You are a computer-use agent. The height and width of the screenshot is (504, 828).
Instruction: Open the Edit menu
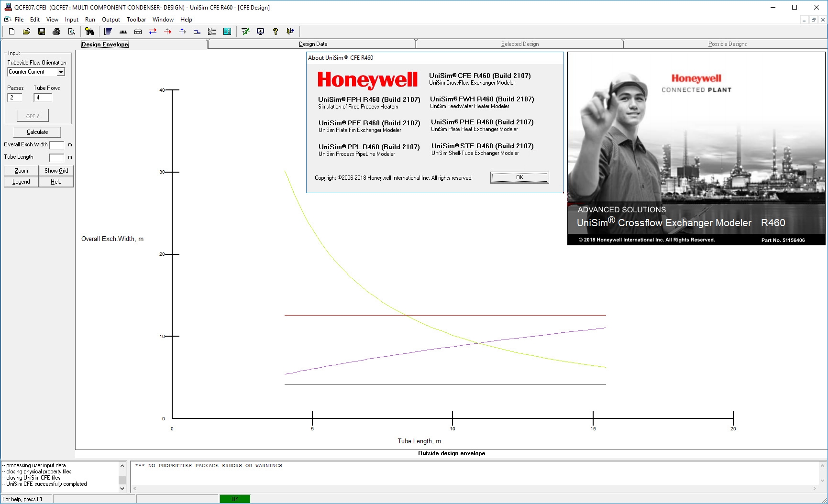(35, 20)
